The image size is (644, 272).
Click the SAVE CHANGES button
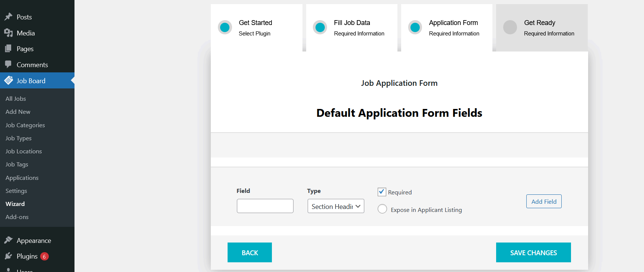click(533, 253)
